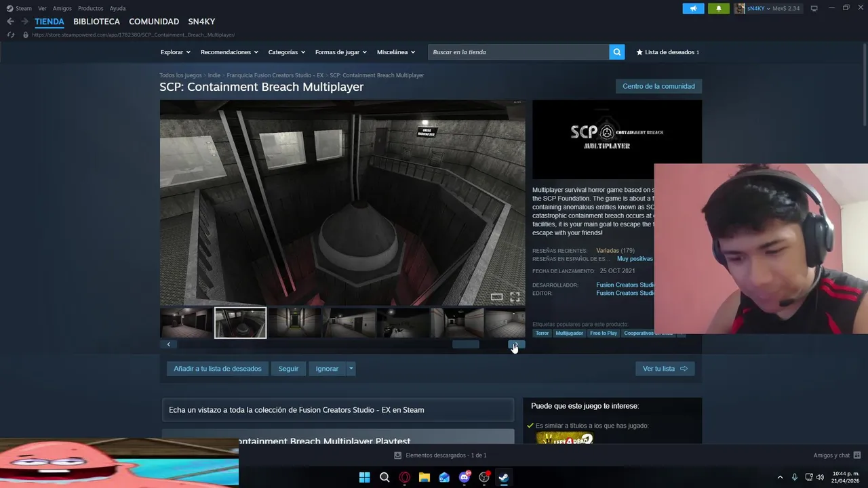Open Discord from the taskbar
The height and width of the screenshot is (488, 868).
coord(465,477)
